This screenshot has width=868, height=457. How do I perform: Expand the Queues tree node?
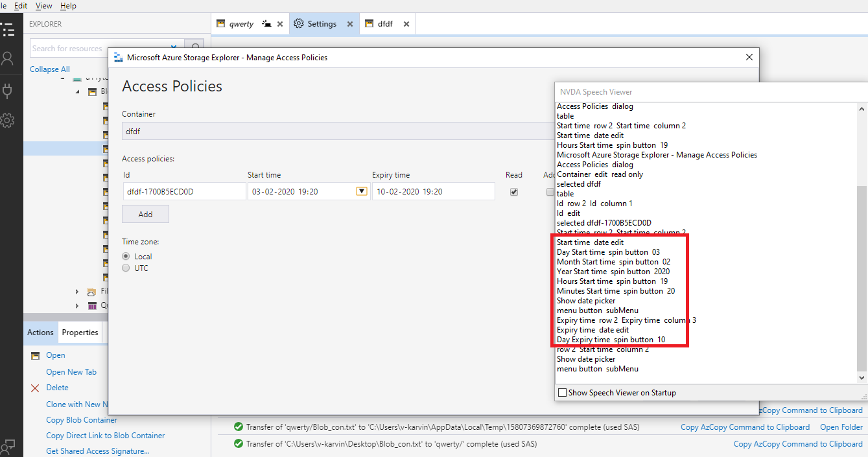click(76, 305)
